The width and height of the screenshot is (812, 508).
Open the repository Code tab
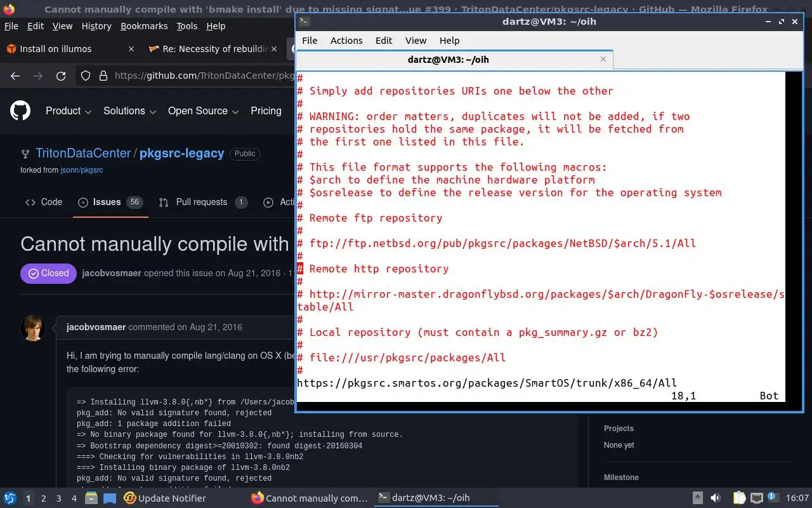[44, 202]
